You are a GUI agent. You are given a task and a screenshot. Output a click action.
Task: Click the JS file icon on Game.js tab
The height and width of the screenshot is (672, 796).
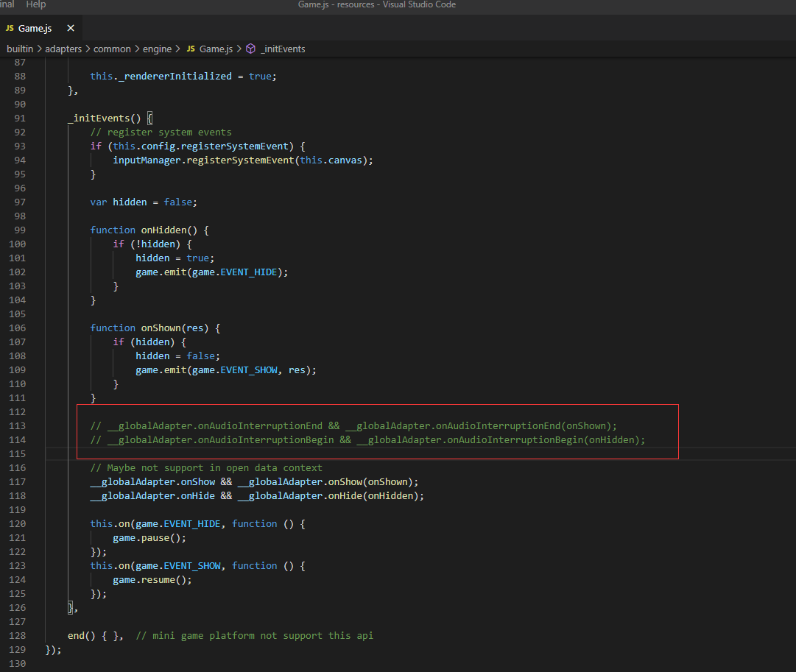10,29
